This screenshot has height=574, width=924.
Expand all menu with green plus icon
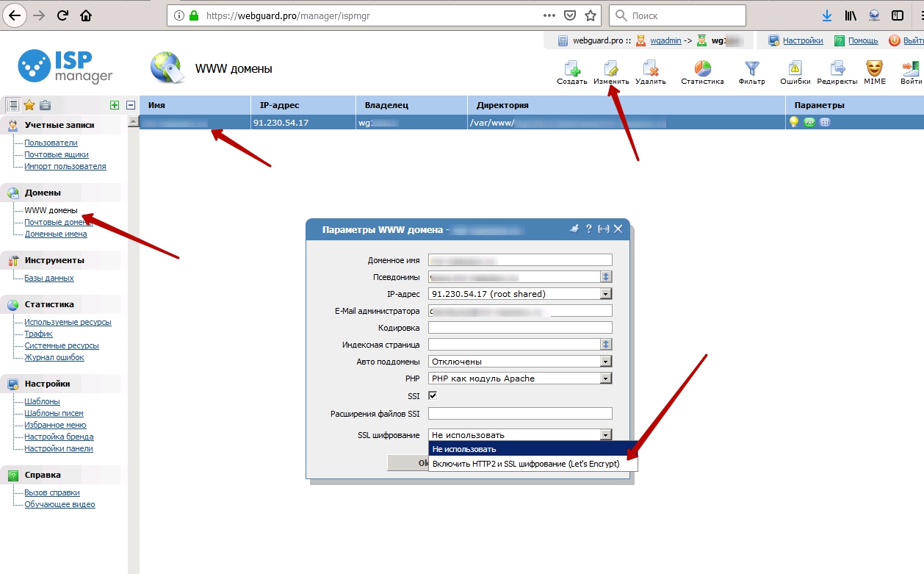coord(115,105)
